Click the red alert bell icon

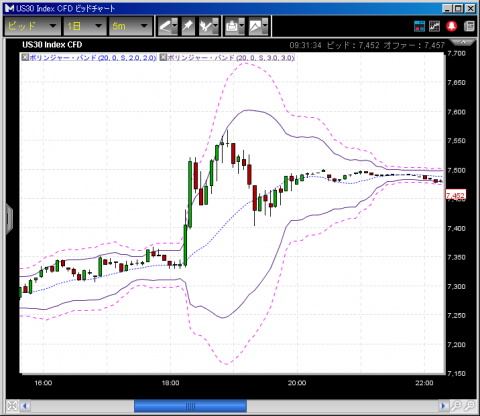[452, 26]
